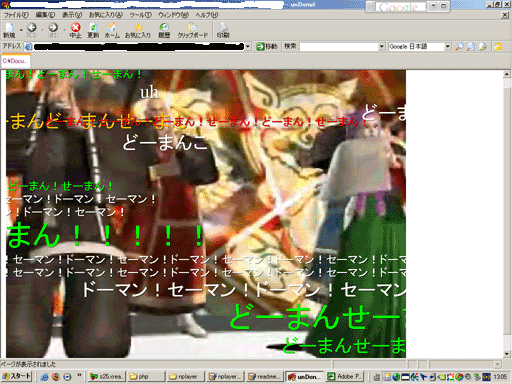Open the Google 日本語 search engine dropdown
This screenshot has height=384, width=512.
point(448,47)
